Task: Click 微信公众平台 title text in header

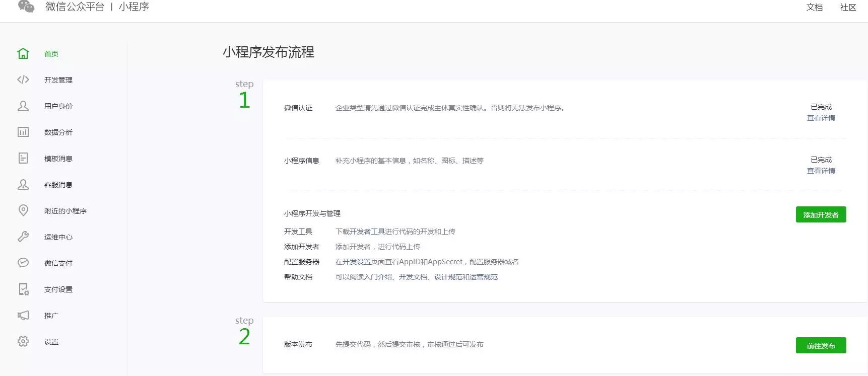Action: (x=75, y=7)
